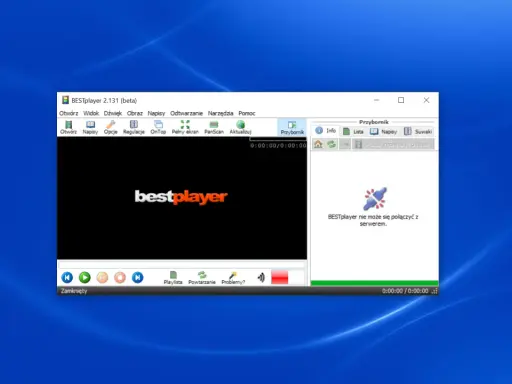The image size is (512, 384).
Task: Minimize the BESTplayer window
Action: click(377, 100)
